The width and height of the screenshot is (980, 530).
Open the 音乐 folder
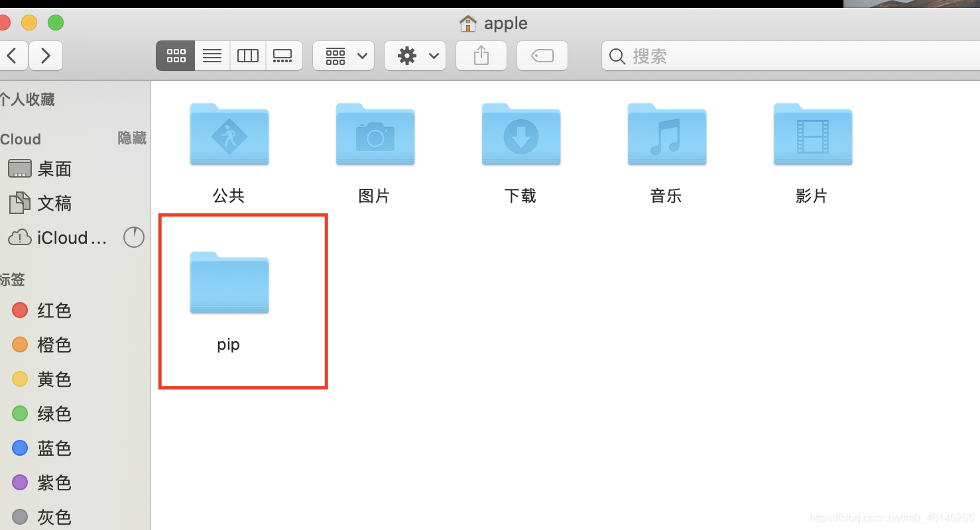pyautogui.click(x=666, y=134)
